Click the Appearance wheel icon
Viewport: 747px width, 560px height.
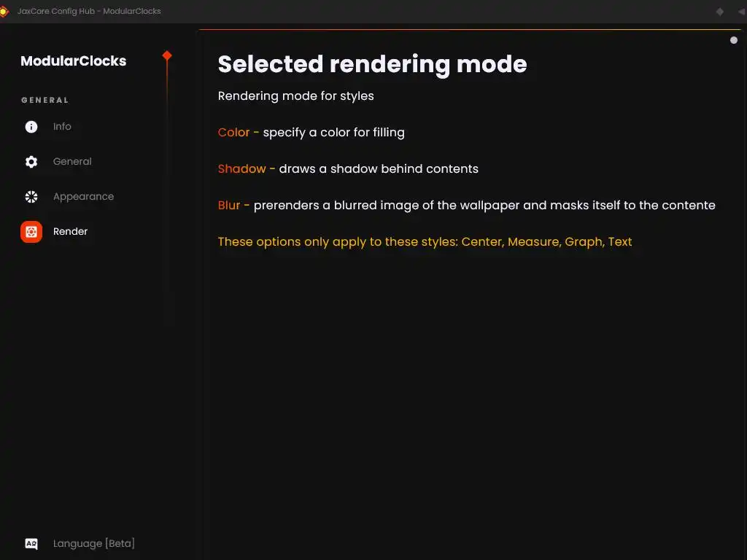[x=31, y=197]
